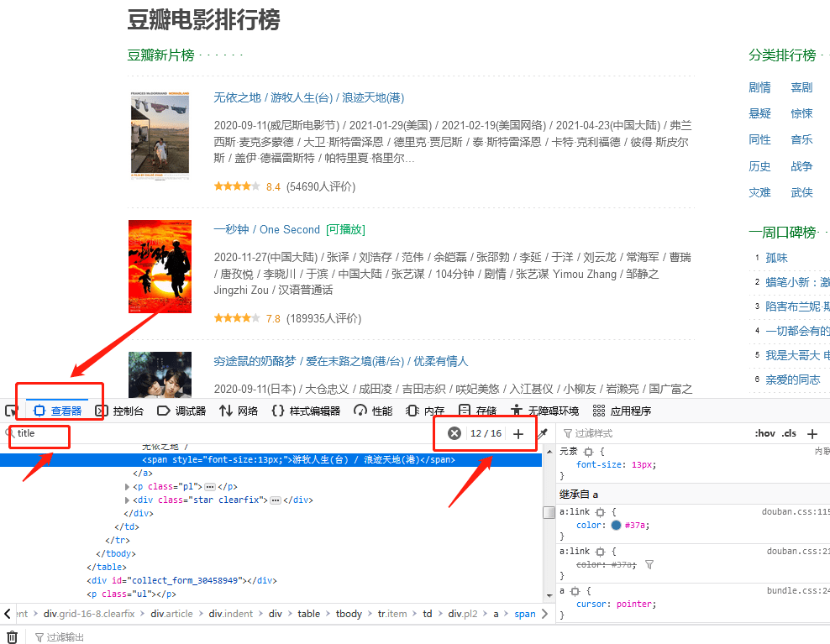The image size is (830, 644).
Task: Open the 喜剧 category link
Action: coord(801,87)
